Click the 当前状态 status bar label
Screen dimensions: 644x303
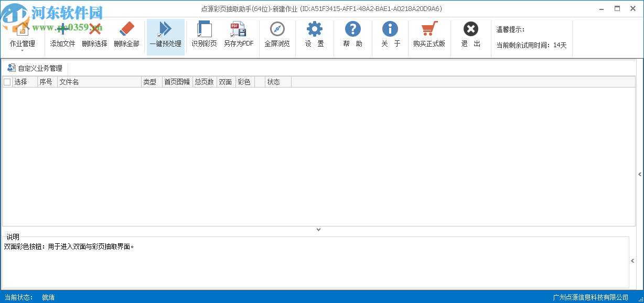pyautogui.click(x=18, y=297)
